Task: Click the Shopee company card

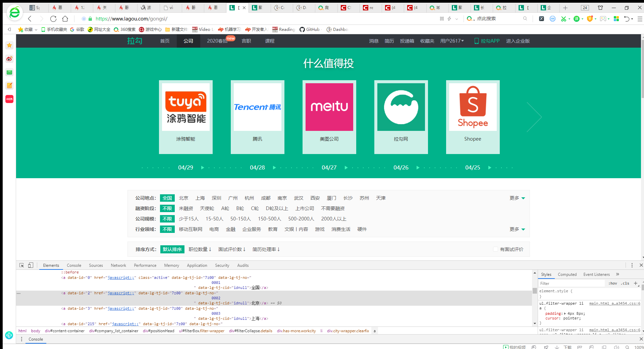Action: pos(473,117)
